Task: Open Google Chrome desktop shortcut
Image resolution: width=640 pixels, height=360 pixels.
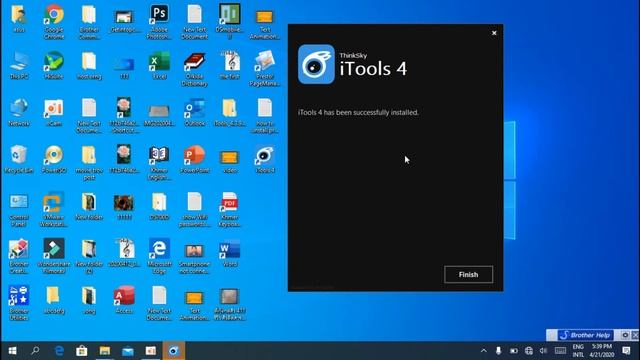Action: pos(54,22)
